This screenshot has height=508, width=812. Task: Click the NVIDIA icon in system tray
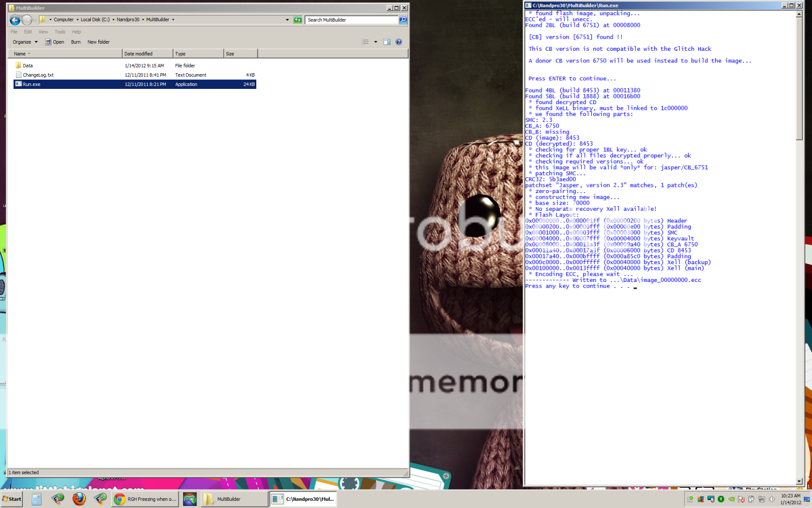[731, 499]
